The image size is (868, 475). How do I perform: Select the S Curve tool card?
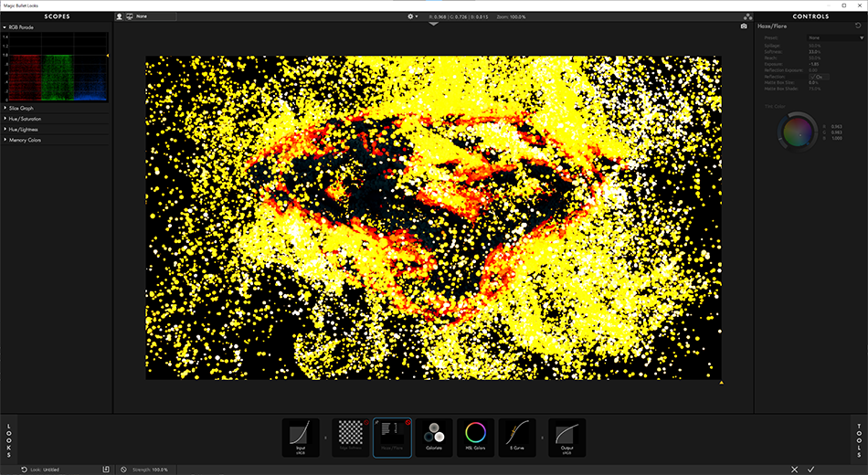517,438
